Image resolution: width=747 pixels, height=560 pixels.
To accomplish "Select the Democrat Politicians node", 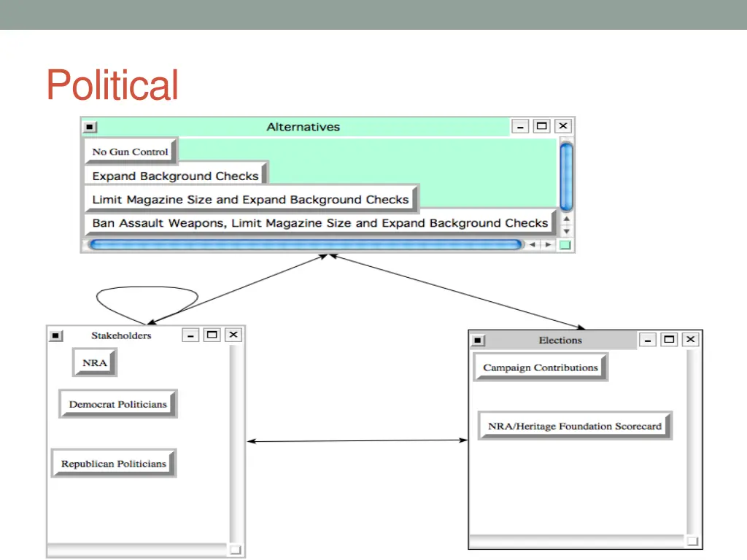I will pos(118,404).
